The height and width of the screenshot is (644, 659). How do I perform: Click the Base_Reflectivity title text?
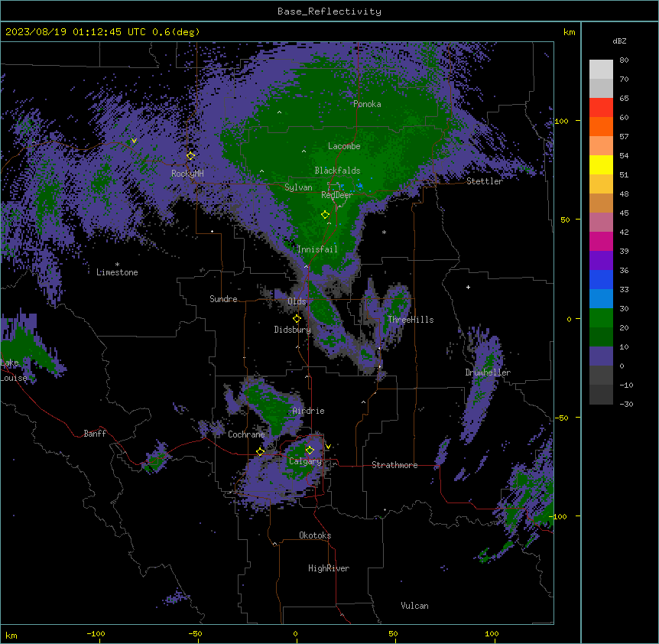point(329,11)
